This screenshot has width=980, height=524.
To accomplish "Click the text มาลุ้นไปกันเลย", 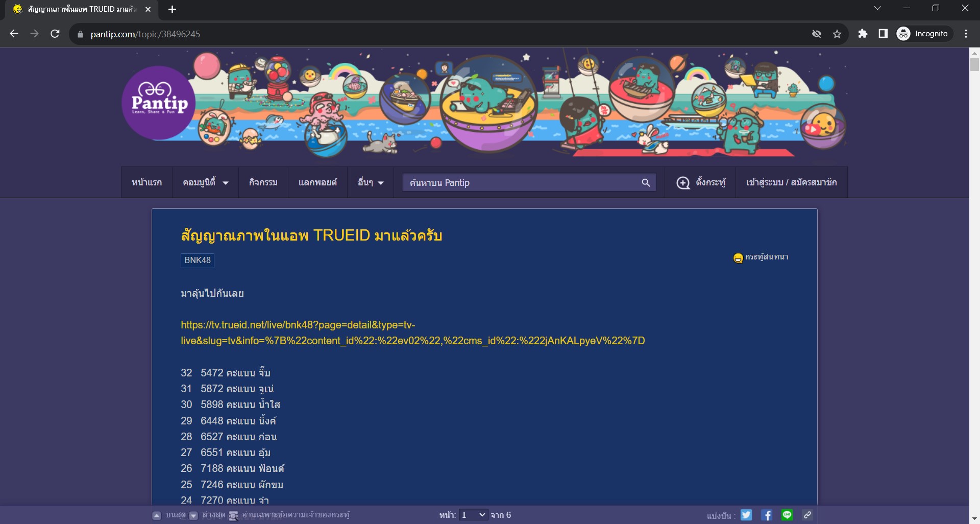I will tap(212, 293).
